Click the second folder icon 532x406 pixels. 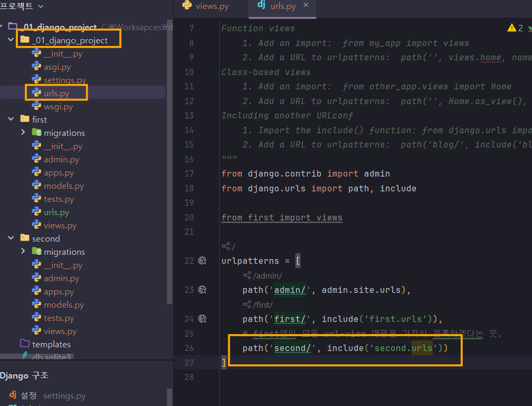[25, 237]
